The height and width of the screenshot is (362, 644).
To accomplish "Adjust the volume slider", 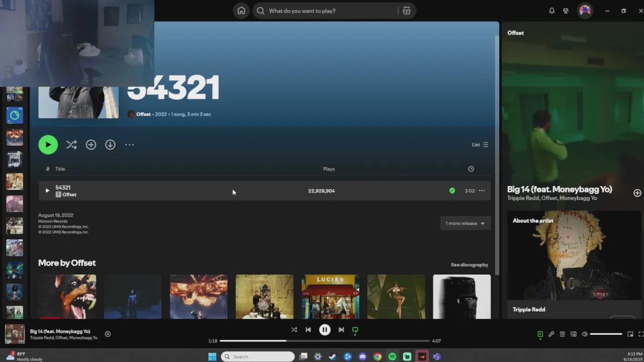I will [606, 334].
